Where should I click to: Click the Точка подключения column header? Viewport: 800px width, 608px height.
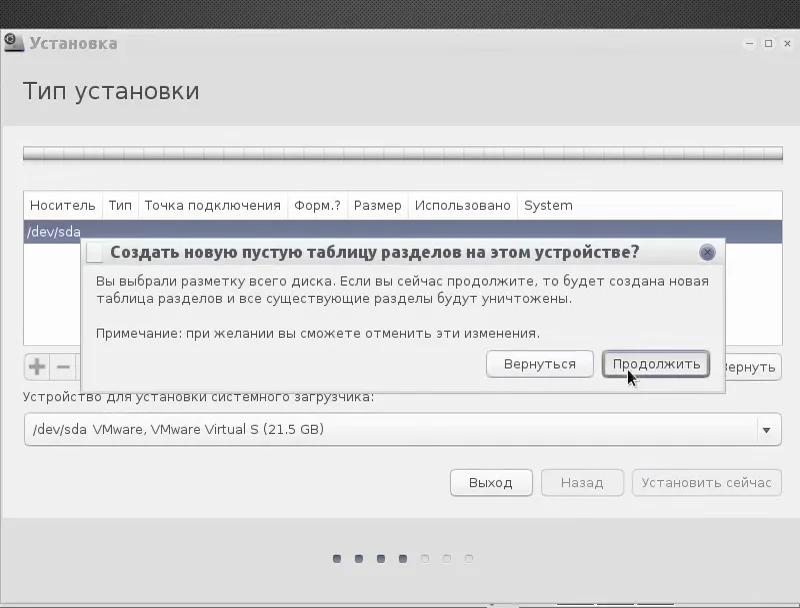[213, 206]
